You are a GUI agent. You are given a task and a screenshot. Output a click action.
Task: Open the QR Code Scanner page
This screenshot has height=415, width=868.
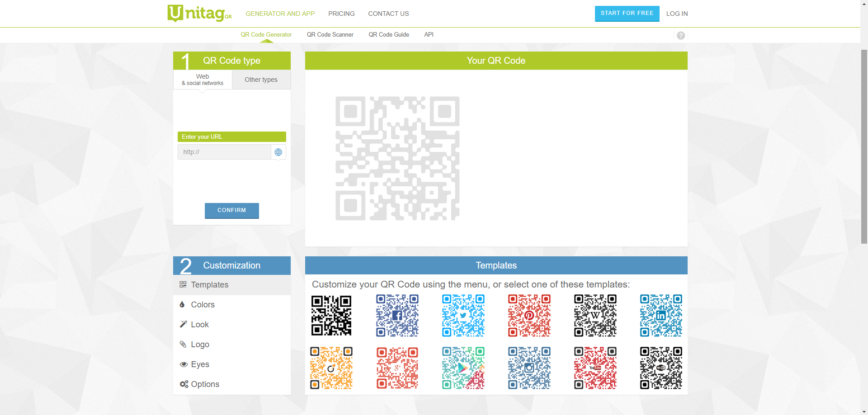tap(330, 34)
